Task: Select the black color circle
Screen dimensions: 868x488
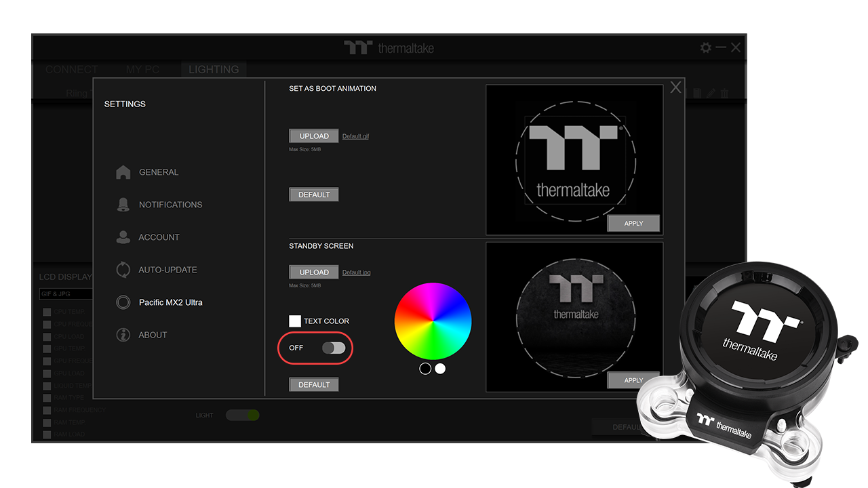Action: pyautogui.click(x=425, y=369)
